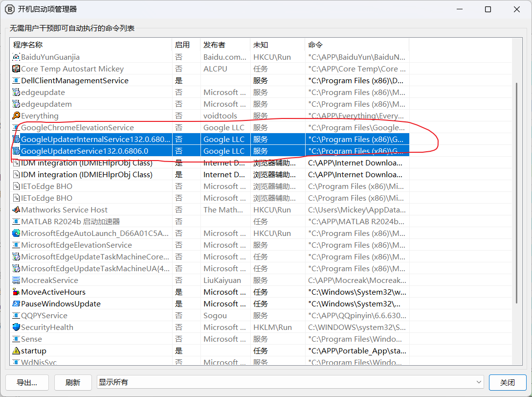Click the Core Temp Autostart Mickey icon
Viewport: 532px width, 397px height.
coord(16,69)
